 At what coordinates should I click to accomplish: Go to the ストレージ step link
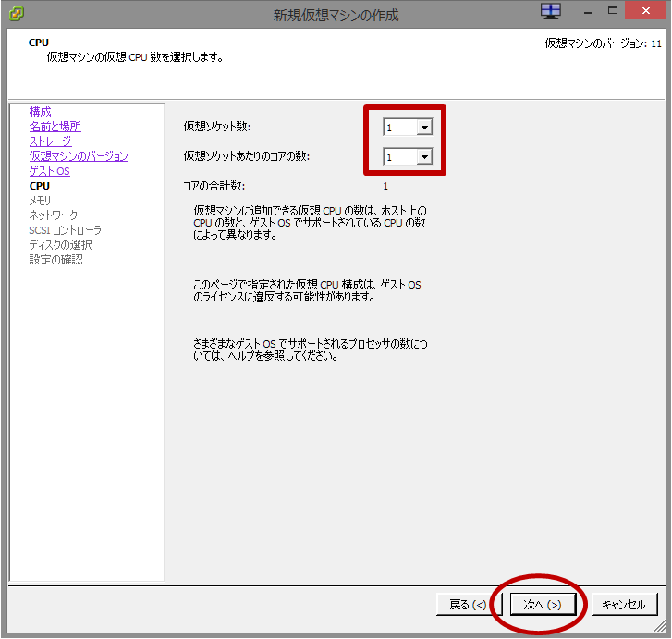click(x=50, y=141)
